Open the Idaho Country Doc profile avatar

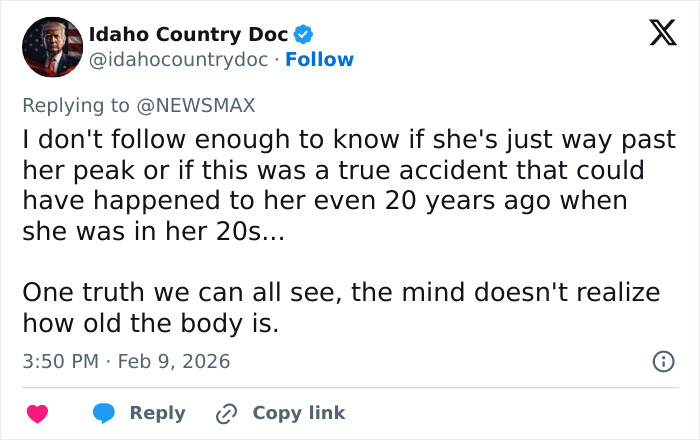[52, 47]
